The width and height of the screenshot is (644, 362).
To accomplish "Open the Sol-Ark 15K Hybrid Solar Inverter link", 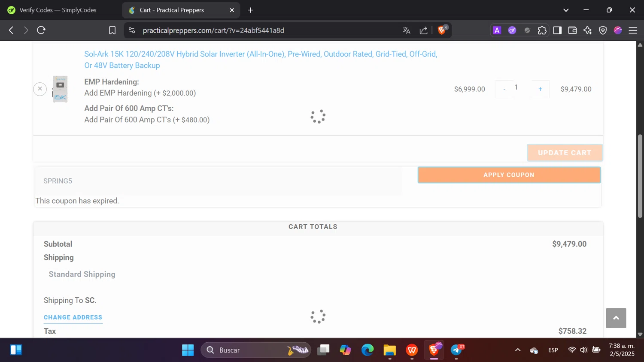I will (261, 60).
